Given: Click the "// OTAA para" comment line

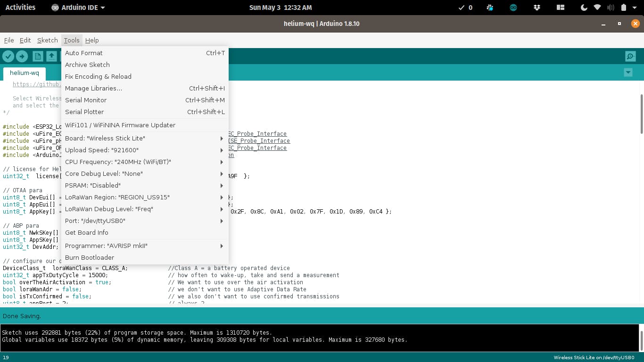Looking at the screenshot, I should 23,190.
